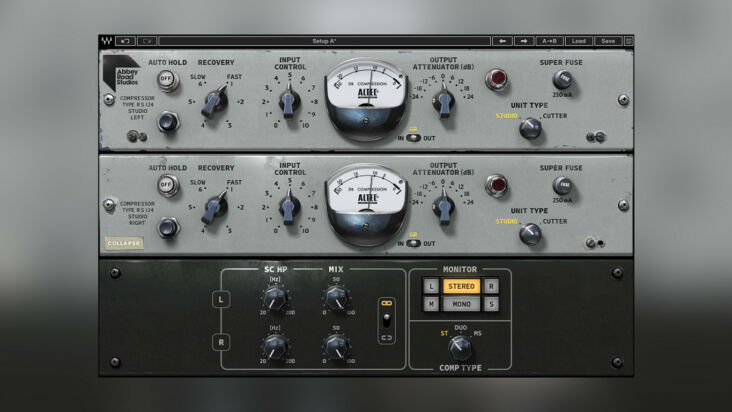Click the L channel button in SC HP section
Screen dimensions: 732x412
click(221, 300)
